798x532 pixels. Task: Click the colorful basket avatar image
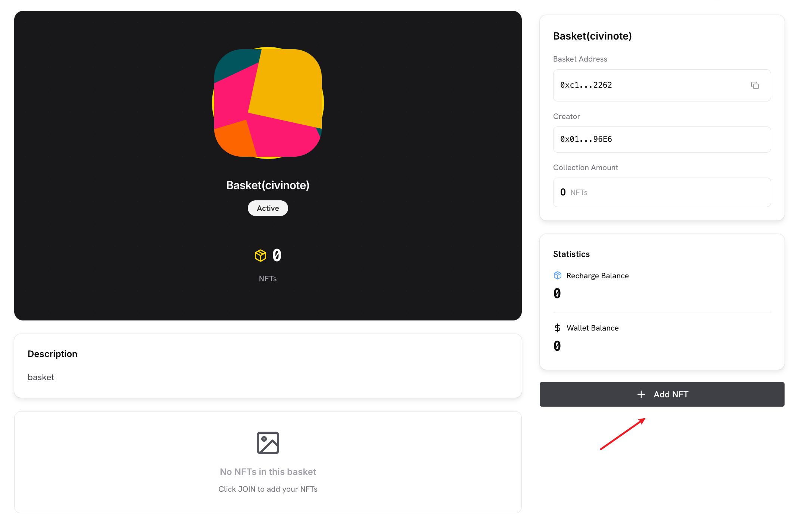pyautogui.click(x=268, y=103)
